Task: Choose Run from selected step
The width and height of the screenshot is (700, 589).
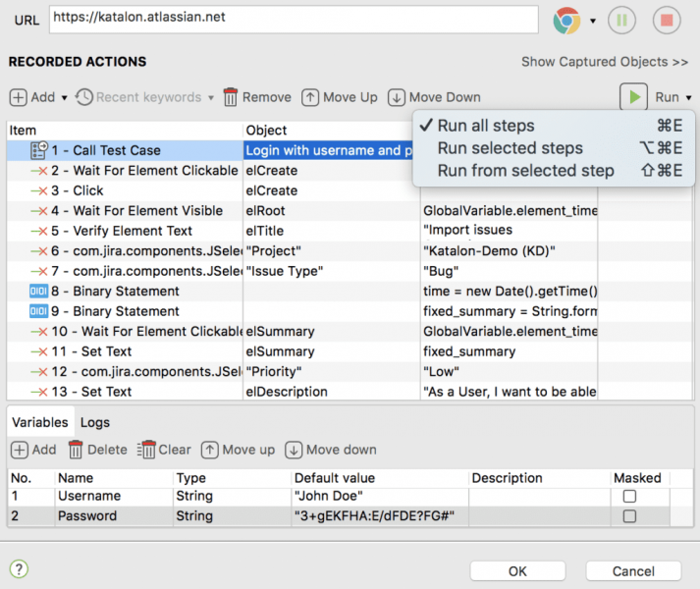Action: coord(525,171)
